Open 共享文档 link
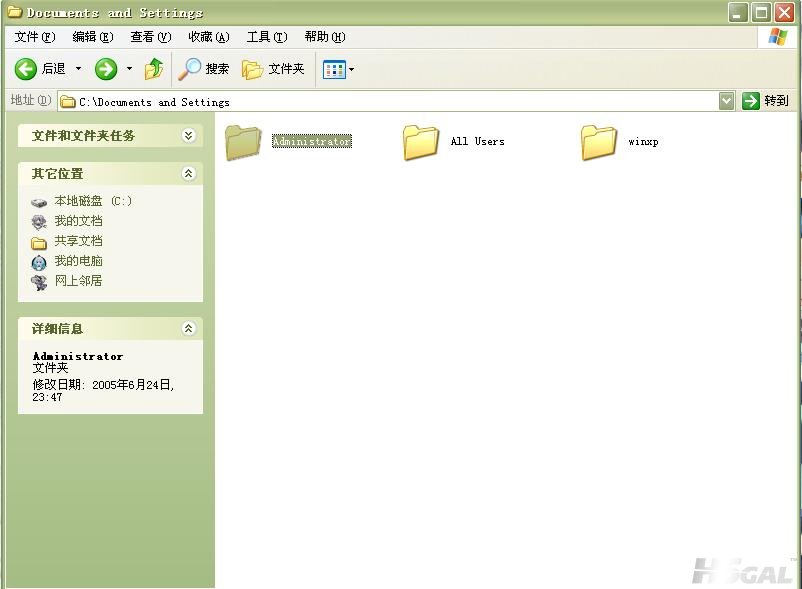The width and height of the screenshot is (802, 589). coord(78,241)
